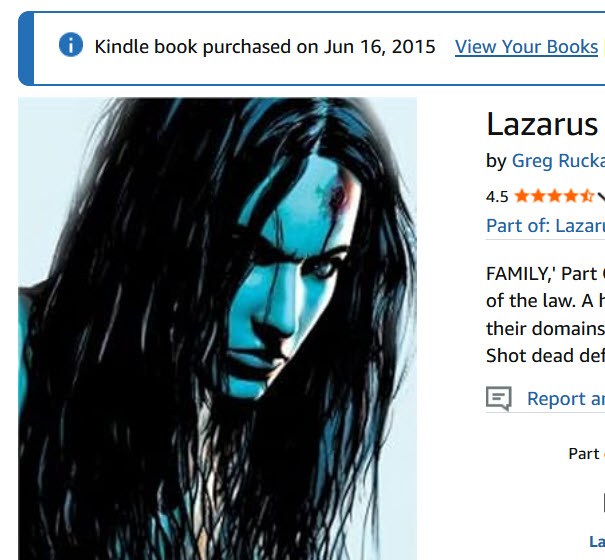Click the Kindle book purchased notice text
The width and height of the screenshot is (605, 560).
265,47
